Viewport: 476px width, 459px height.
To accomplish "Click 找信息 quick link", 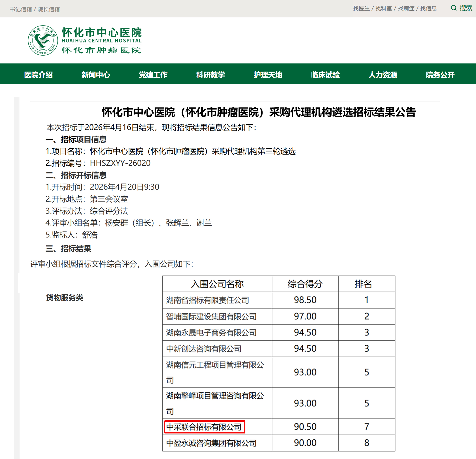I will point(428,9).
